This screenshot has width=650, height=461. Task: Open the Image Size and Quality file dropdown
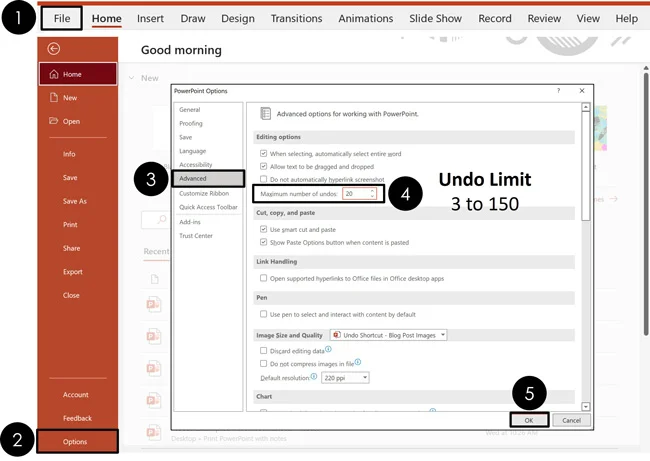coord(388,335)
